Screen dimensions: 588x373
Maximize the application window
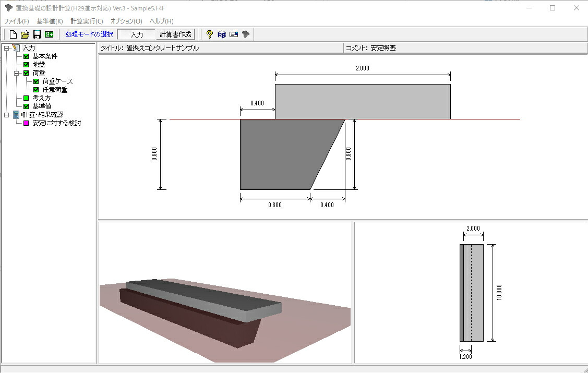click(553, 8)
